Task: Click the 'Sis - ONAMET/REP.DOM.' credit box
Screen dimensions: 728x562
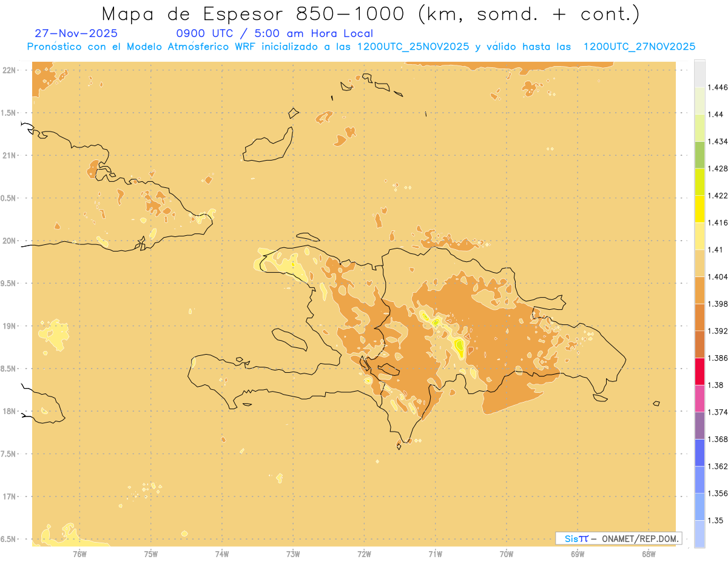Action: pos(619,538)
